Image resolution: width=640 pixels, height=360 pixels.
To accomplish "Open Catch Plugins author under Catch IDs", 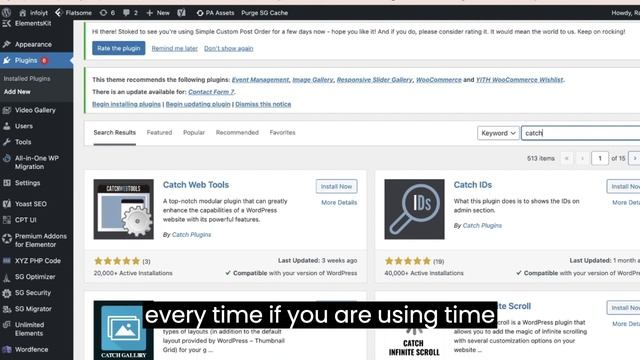I will 482,226.
